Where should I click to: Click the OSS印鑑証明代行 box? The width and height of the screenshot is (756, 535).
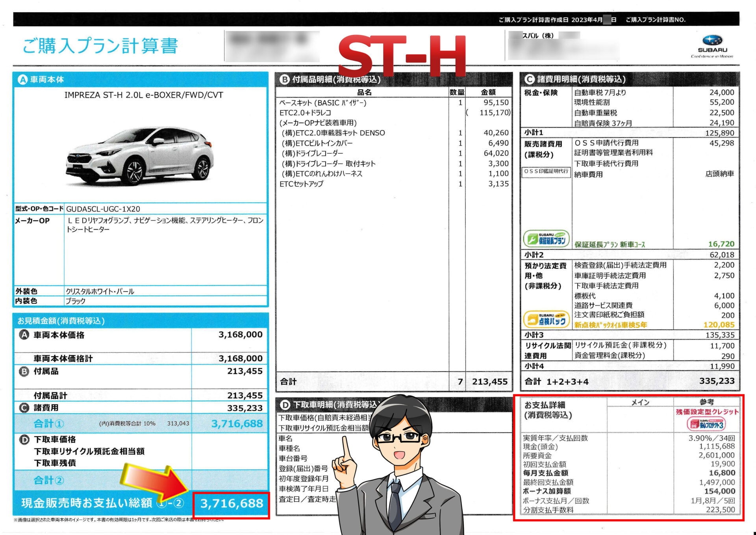546,171
